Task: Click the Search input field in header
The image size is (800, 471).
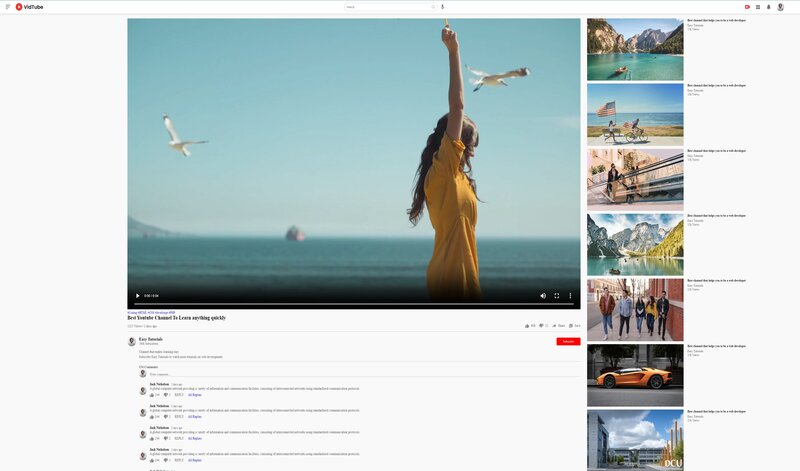Action: point(387,7)
